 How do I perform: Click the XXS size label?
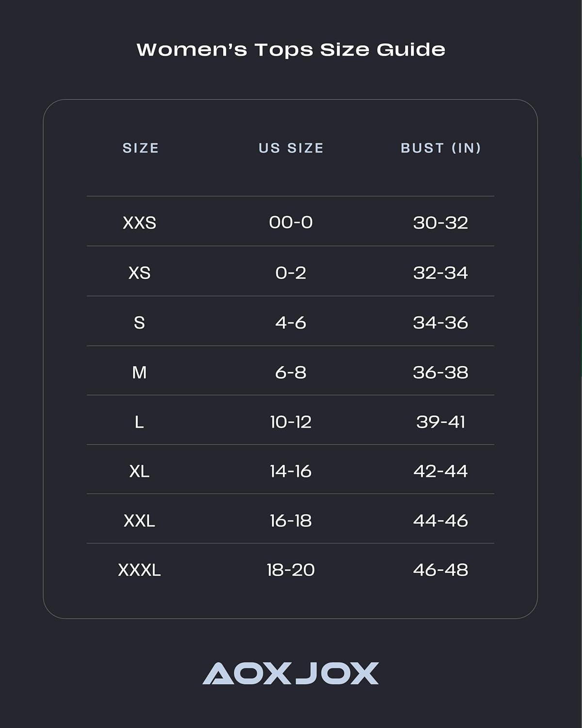coord(139,223)
